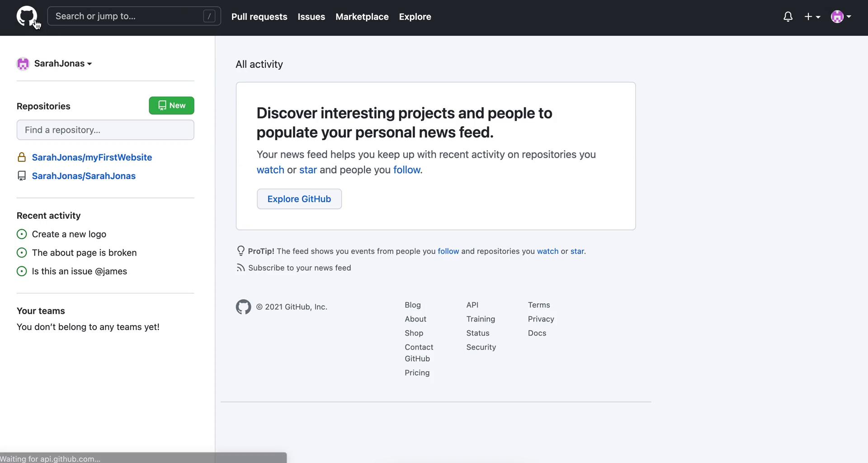Click the GitHub Octocat logo in header

(27, 16)
